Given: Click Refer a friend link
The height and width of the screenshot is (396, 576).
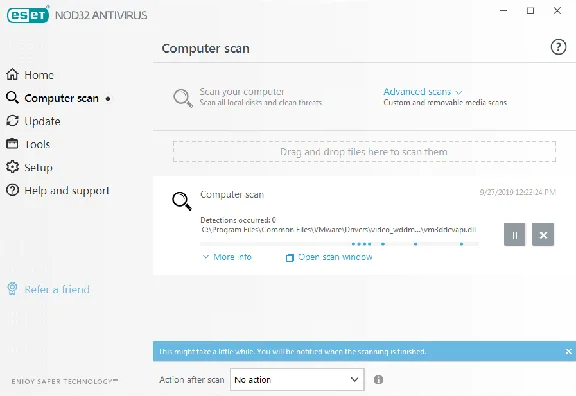Looking at the screenshot, I should pos(57,289).
